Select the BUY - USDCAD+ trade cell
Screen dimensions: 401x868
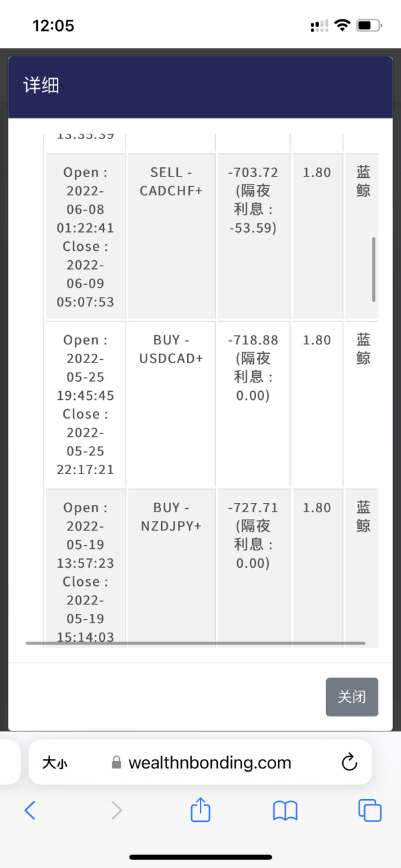[171, 350]
